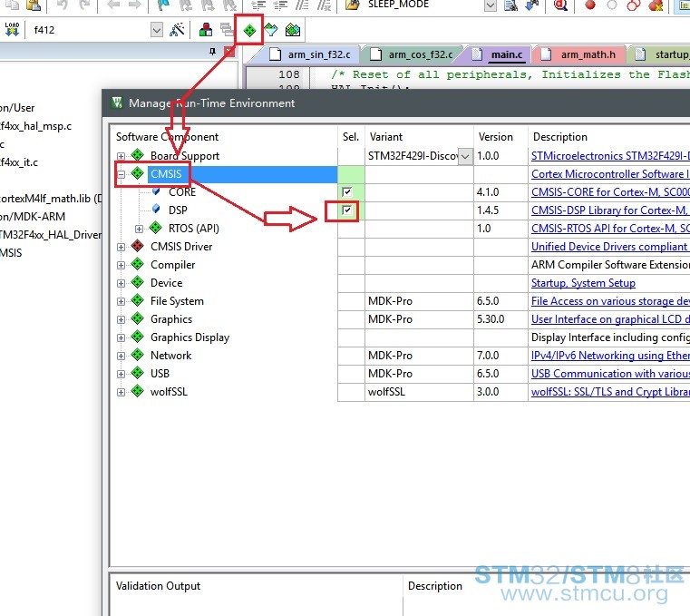Select the CMSIS highlighted tree row
The width and height of the screenshot is (690, 616).
(241, 174)
